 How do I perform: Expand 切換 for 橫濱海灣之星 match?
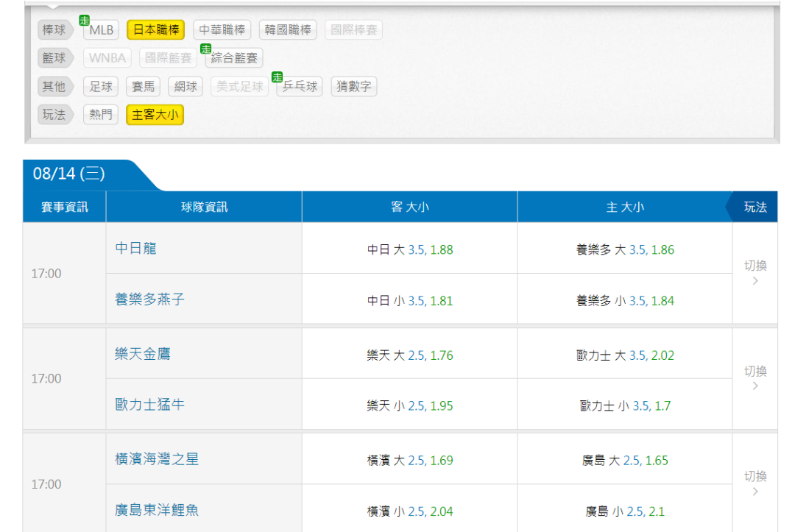755,483
